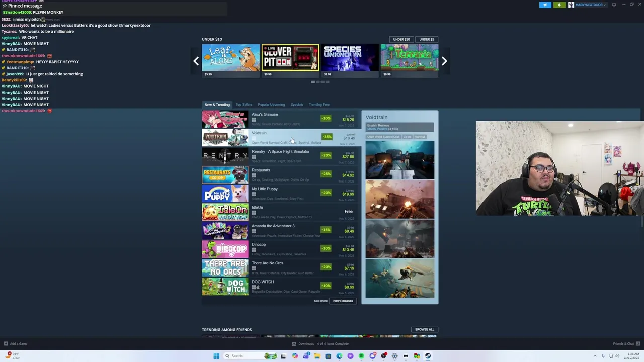Open Restaurats game listing
Screen dimensions: 644x362
(279, 175)
